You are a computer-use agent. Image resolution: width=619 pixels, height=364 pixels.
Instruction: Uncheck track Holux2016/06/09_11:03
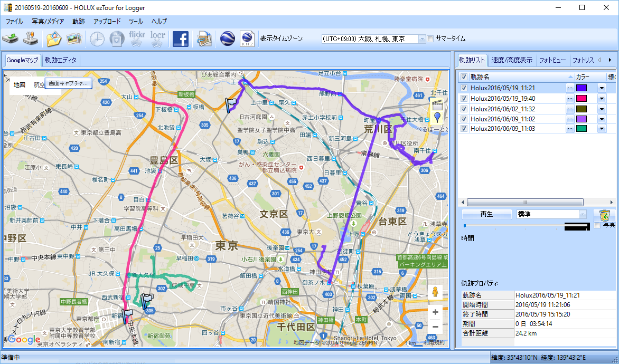(x=464, y=129)
